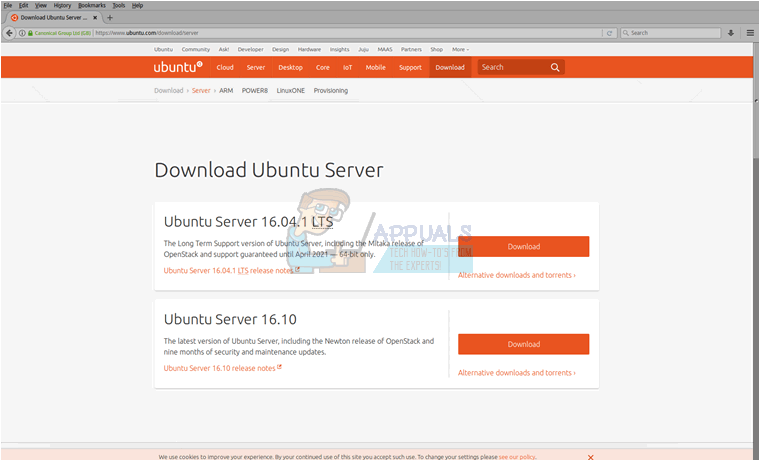Open alternative downloads and torrents for 16.10
This screenshot has height=460, width=759.
tap(516, 373)
